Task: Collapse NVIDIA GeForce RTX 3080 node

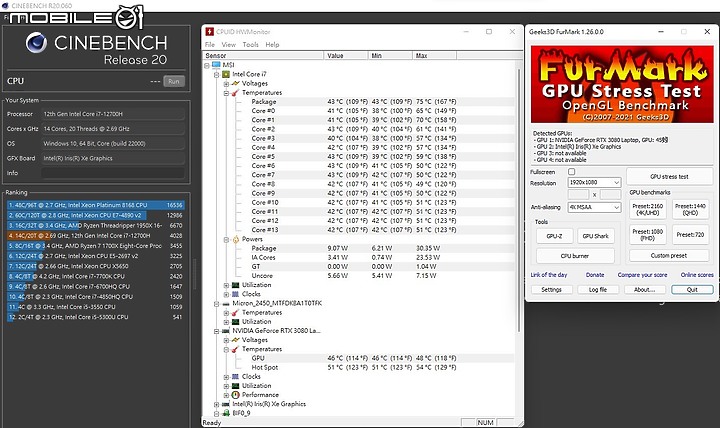Action: 217,331
